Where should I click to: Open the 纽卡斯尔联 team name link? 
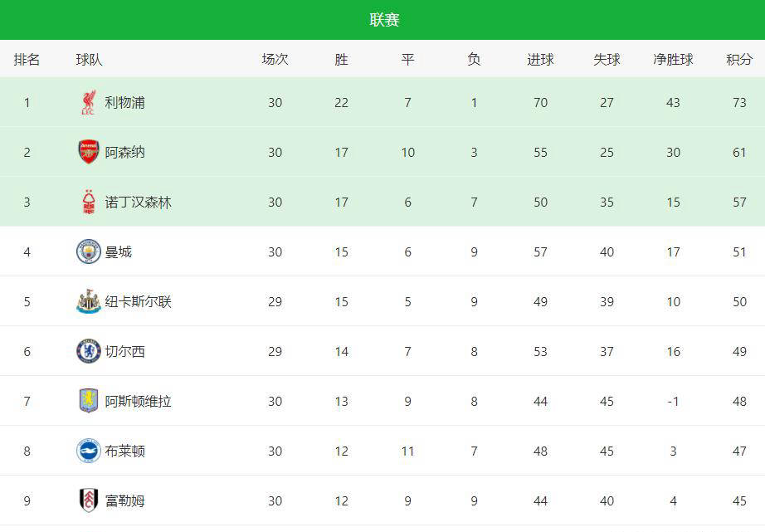[138, 302]
